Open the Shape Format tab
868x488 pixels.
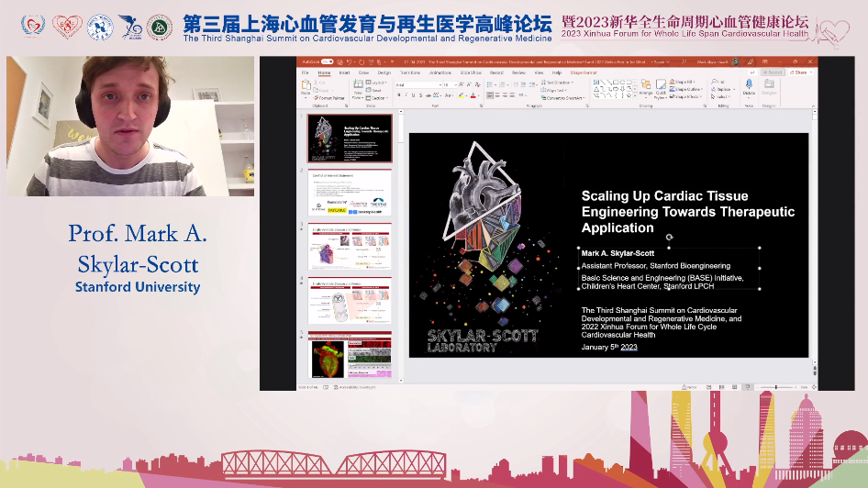583,72
